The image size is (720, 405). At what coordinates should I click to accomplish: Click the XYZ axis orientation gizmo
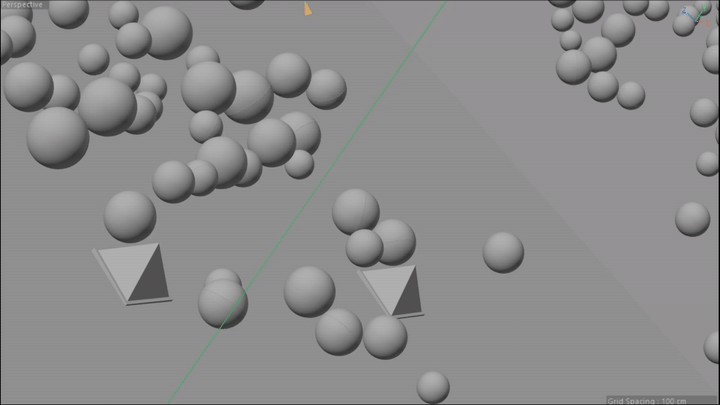coord(696,16)
